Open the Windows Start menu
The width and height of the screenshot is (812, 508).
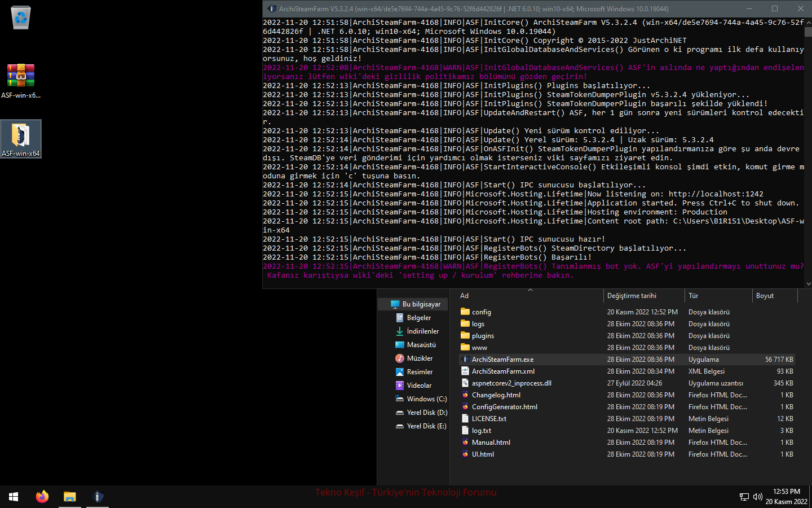(14, 497)
